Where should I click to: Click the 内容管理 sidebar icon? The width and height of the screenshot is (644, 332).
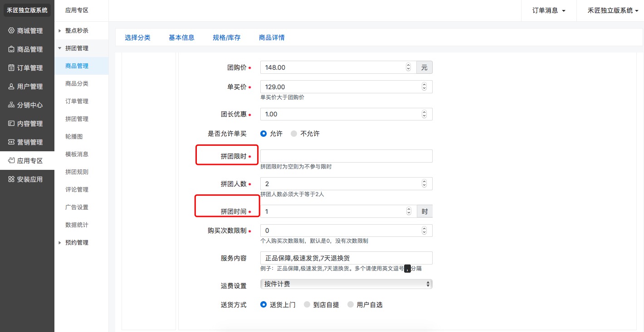[11, 124]
